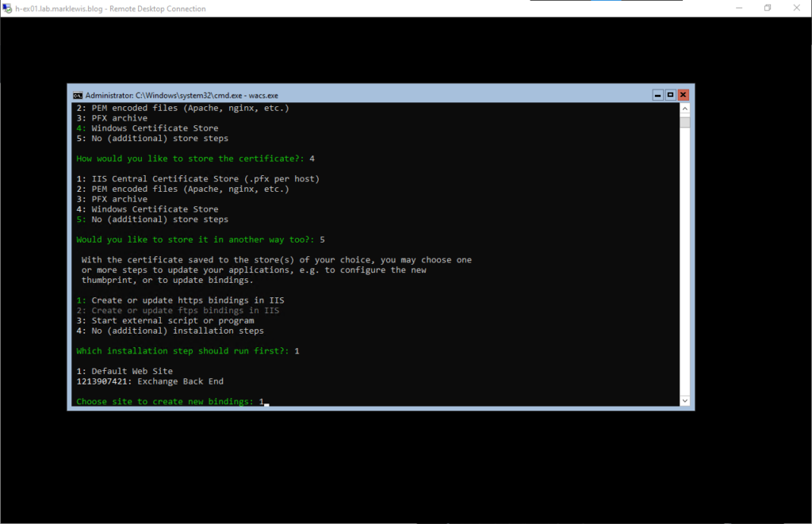Restore the Remote Desktop Connection window
812x524 pixels.
pyautogui.click(x=768, y=8)
